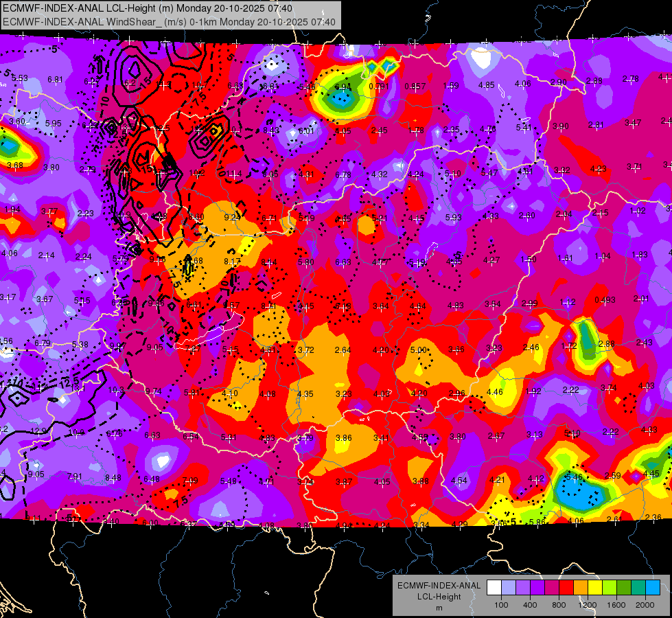Click the lime green legend swatch

tap(610, 587)
